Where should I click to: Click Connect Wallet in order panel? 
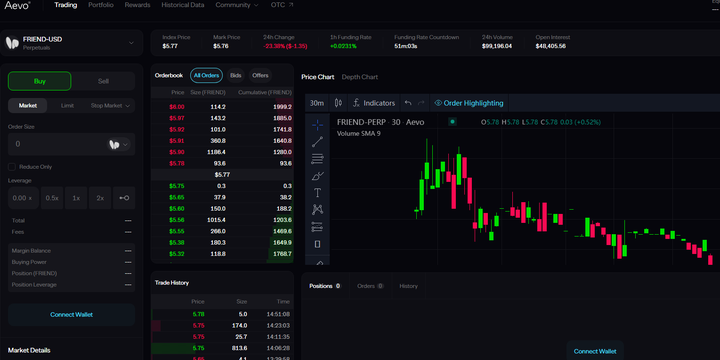pyautogui.click(x=72, y=315)
